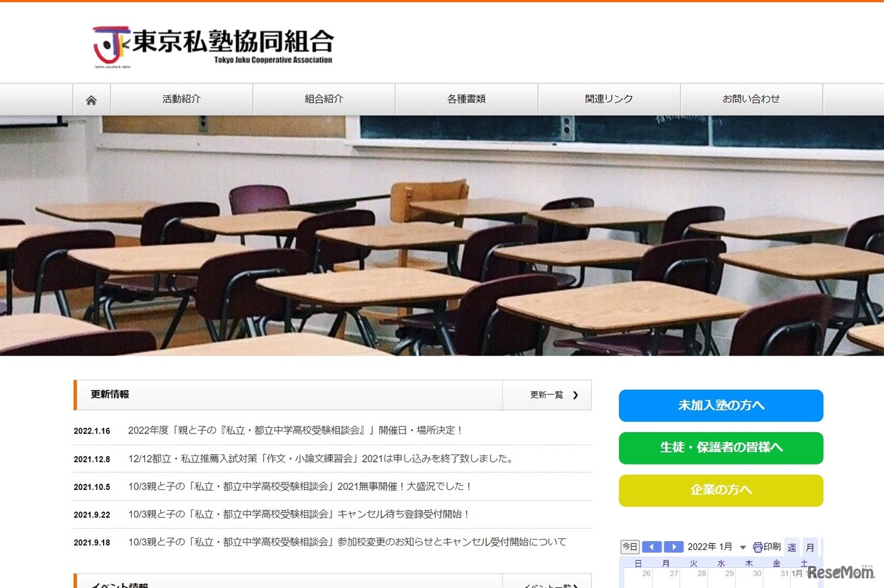
Task: Click the 更新情報 section heading
Action: [x=110, y=395]
